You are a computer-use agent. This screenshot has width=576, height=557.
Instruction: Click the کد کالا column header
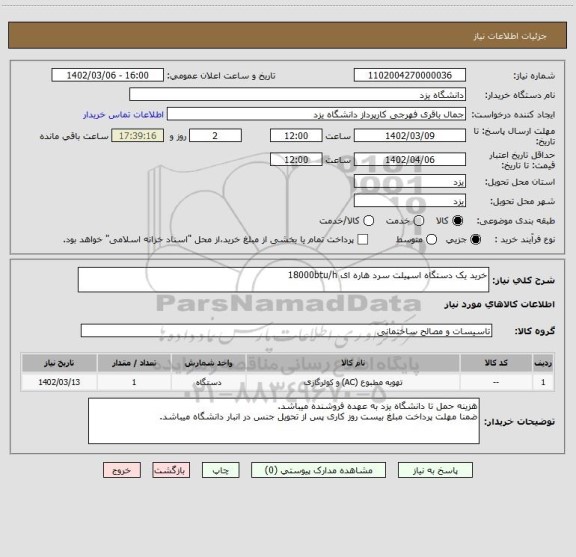coord(496,363)
